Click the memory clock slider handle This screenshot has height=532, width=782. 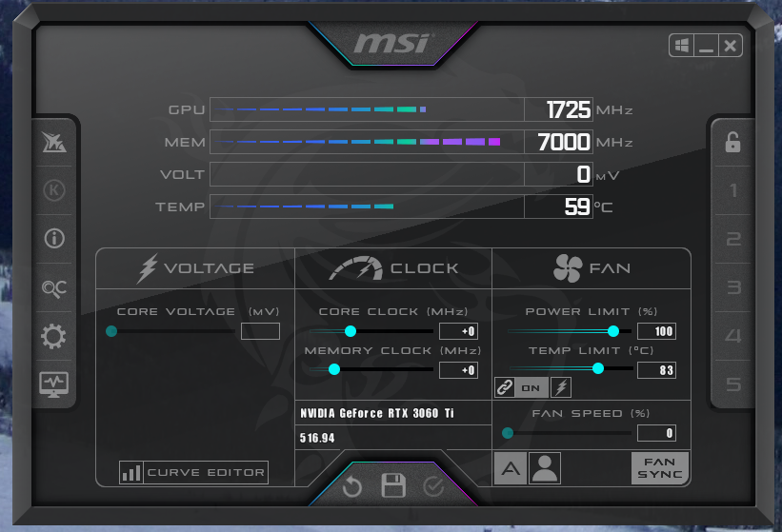[x=334, y=369]
